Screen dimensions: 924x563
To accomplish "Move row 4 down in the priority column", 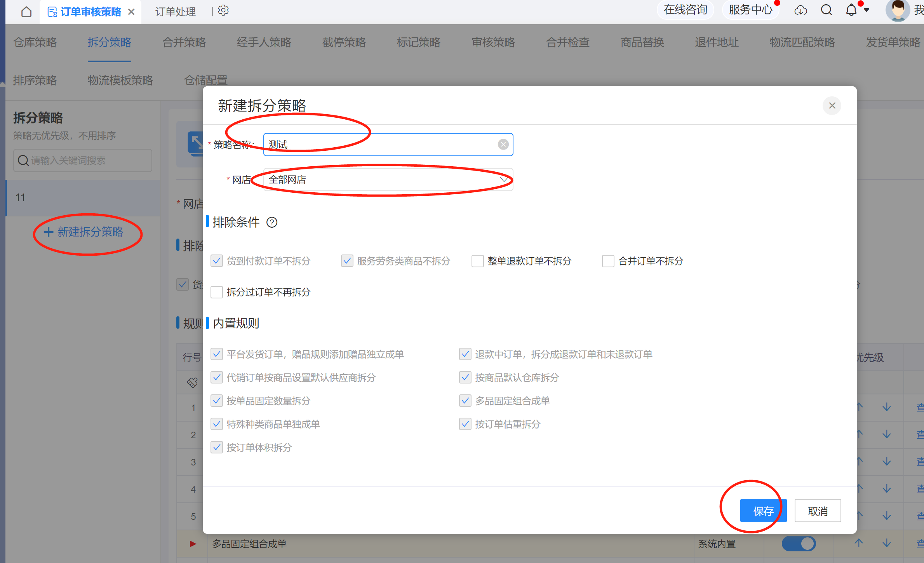I will (x=886, y=489).
